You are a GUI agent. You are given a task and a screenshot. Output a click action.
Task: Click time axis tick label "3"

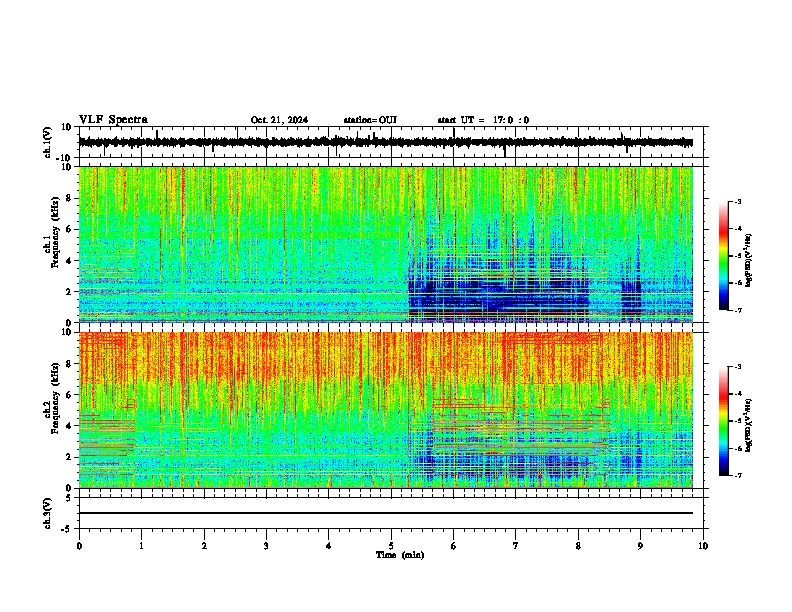267,546
